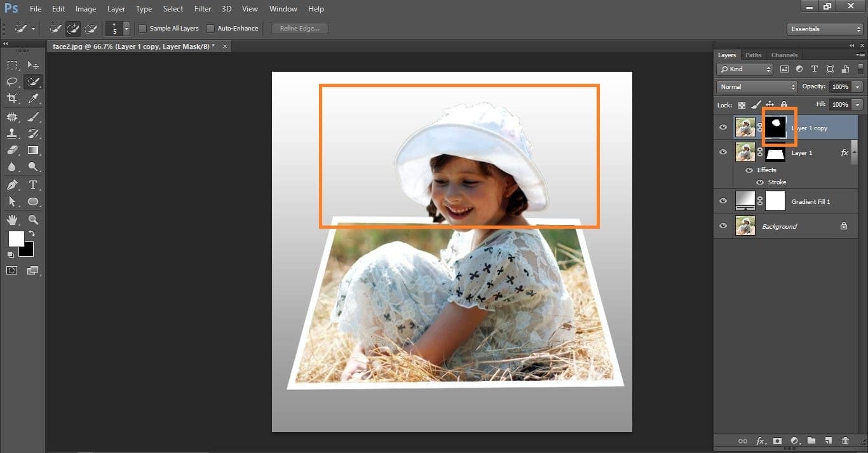868x453 pixels.
Task: Select the Eyedropper tool
Action: click(33, 98)
